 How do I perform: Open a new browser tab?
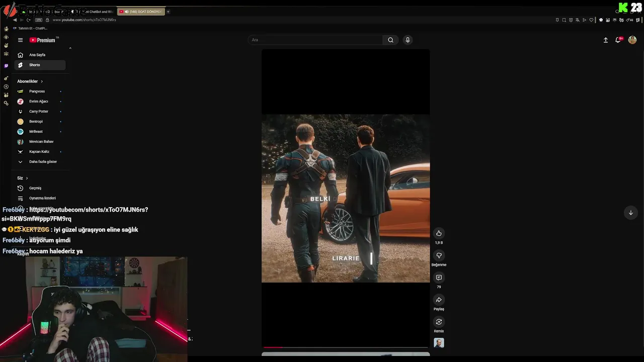pyautogui.click(x=168, y=12)
